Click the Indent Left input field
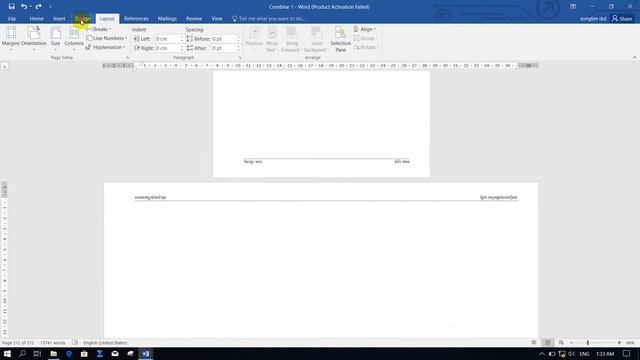640x360 pixels. click(167, 39)
